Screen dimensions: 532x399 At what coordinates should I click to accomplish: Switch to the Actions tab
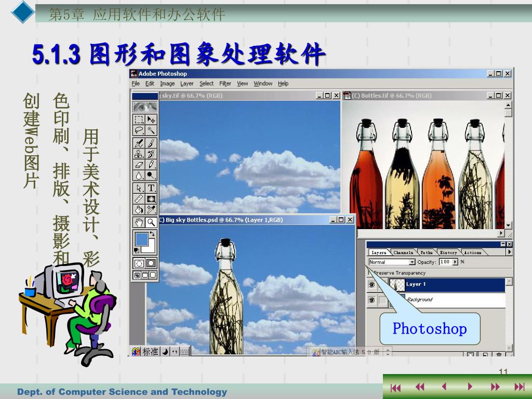point(473,252)
